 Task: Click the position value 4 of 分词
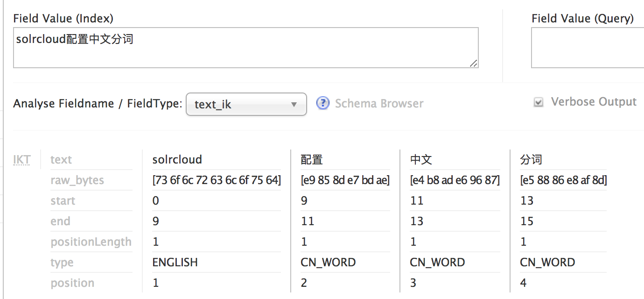coord(524,283)
